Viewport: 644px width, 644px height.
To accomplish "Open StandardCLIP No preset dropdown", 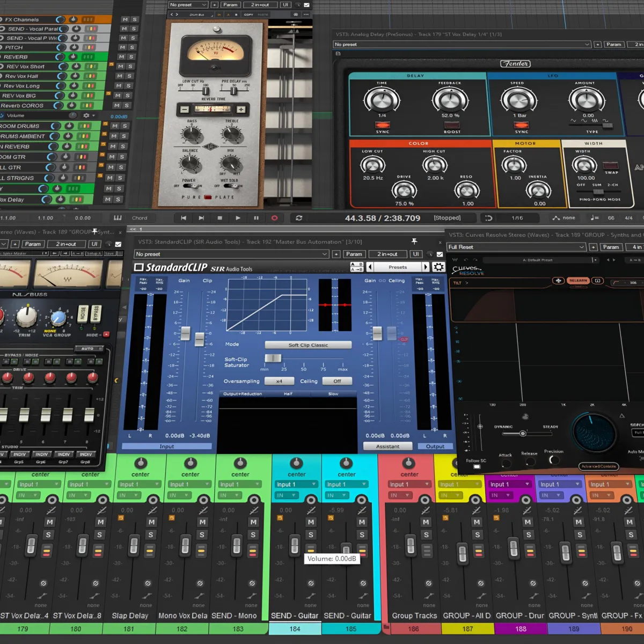I will tap(231, 254).
